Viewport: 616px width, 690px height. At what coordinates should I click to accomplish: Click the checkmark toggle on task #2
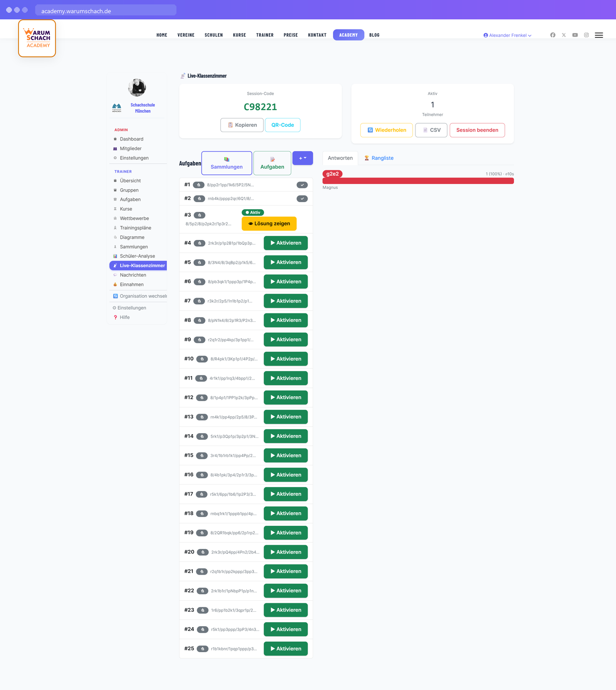click(x=302, y=199)
